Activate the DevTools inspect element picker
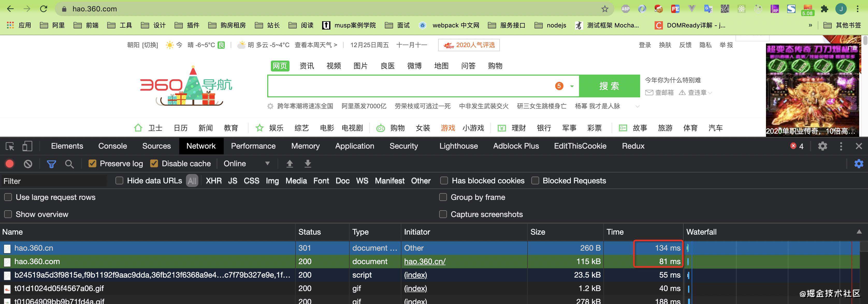Viewport: 868px width, 304px height. click(x=10, y=146)
